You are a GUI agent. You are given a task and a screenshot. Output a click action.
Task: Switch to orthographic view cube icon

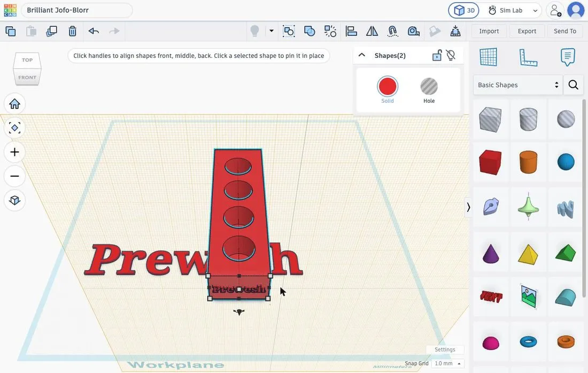click(14, 200)
